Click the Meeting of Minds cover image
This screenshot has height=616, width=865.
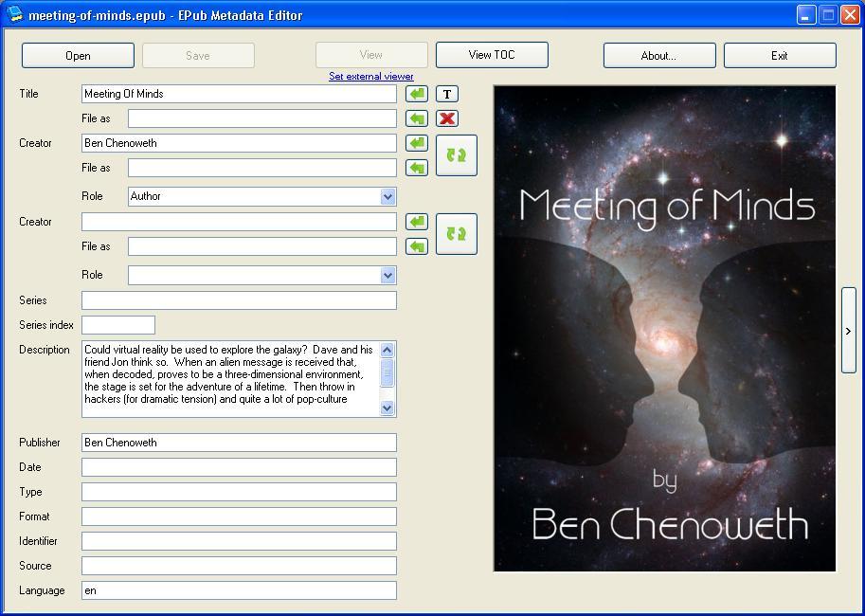(x=663, y=327)
